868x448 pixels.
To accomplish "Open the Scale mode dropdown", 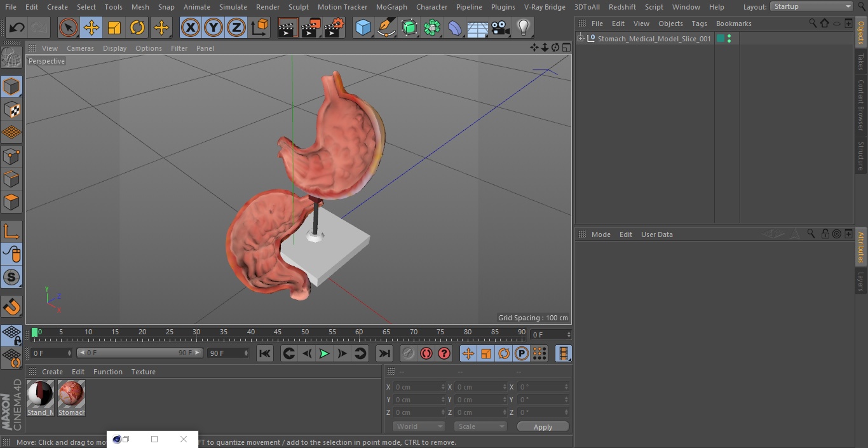I will tap(480, 426).
